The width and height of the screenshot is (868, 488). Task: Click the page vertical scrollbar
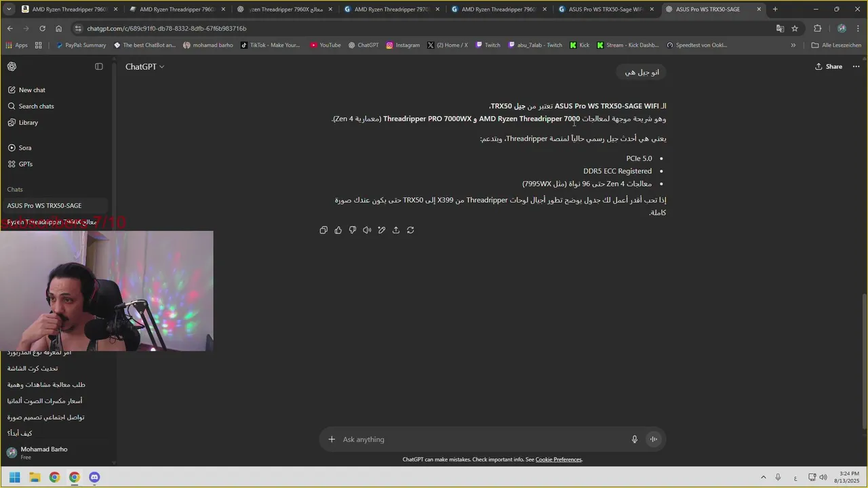[x=864, y=361]
